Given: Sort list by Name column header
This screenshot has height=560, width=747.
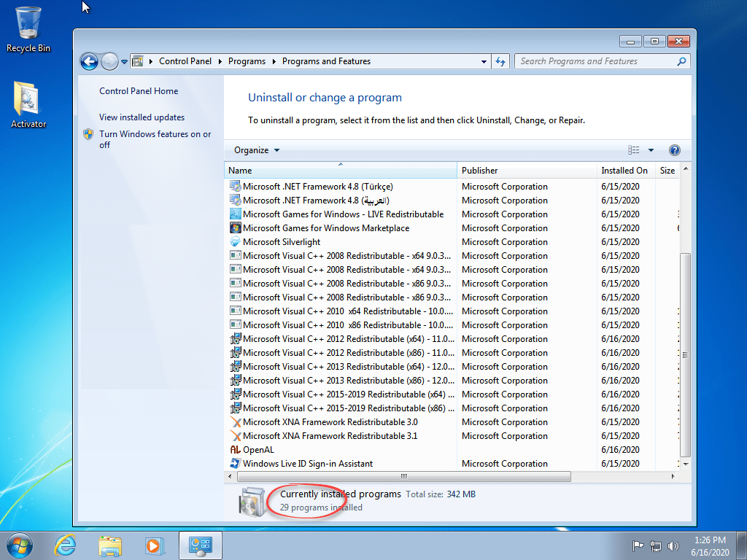Looking at the screenshot, I should 340,171.
